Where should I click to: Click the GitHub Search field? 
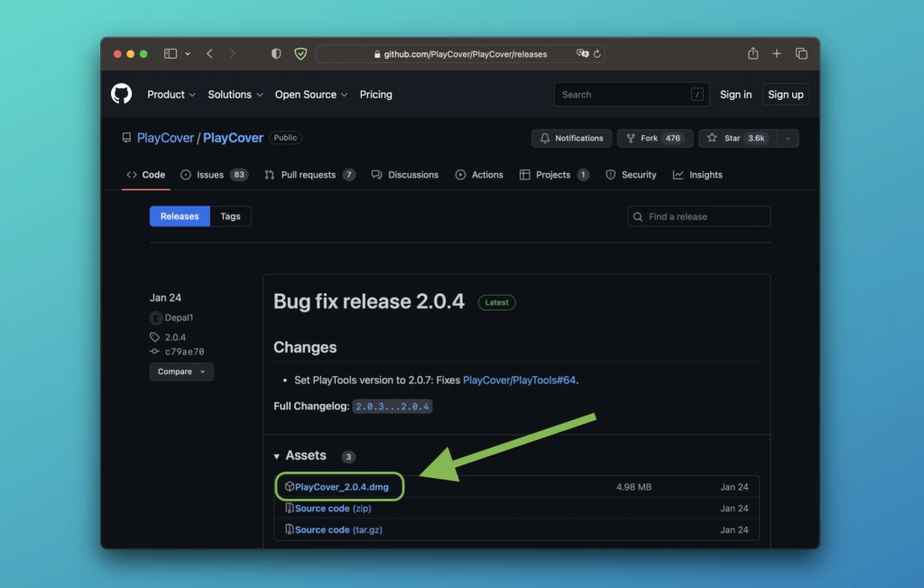pos(631,95)
